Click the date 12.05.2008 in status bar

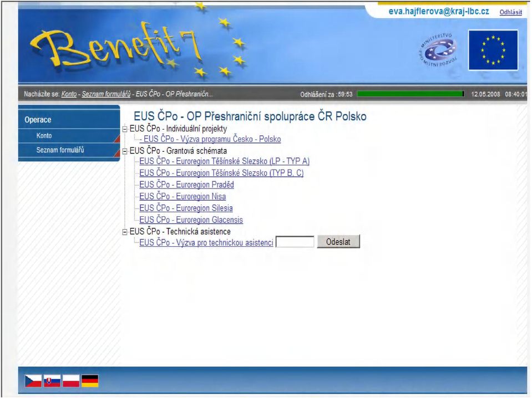[x=485, y=94]
